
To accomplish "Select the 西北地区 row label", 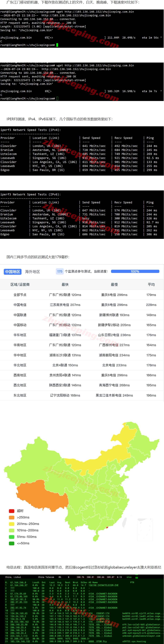I will [x=20, y=385].
